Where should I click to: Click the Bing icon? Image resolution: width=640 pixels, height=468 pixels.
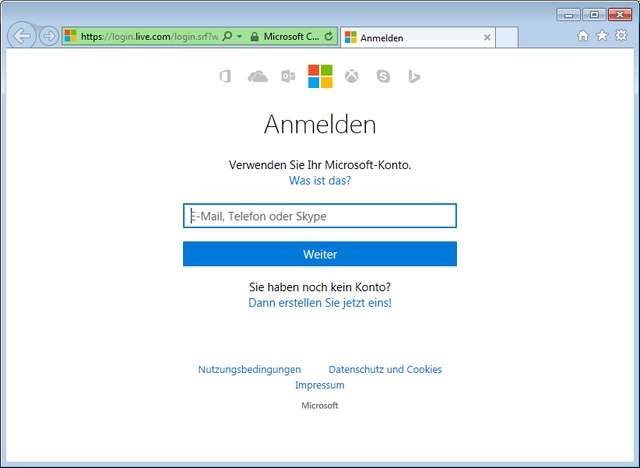[414, 76]
